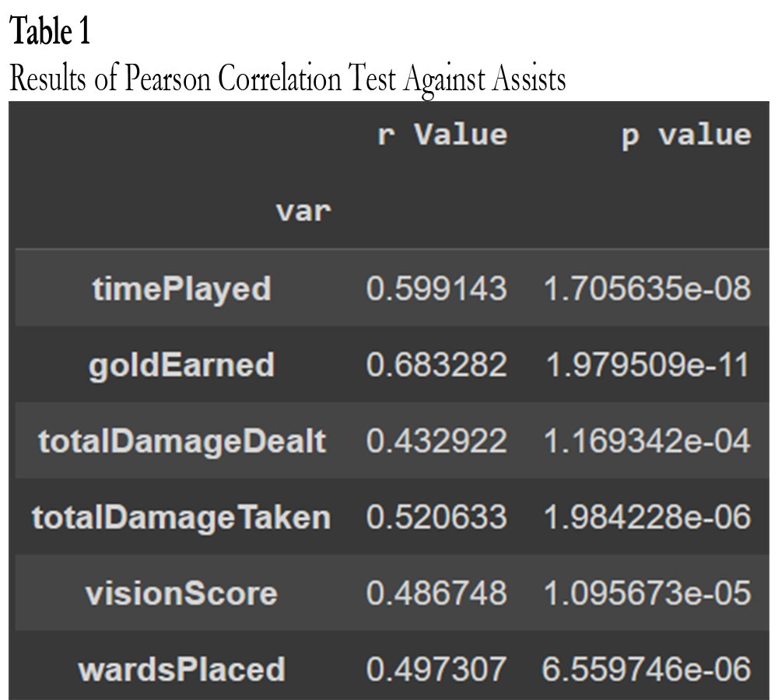The width and height of the screenshot is (778, 700).
Task: Click p value 1.169342e-04
Action: tap(647, 441)
